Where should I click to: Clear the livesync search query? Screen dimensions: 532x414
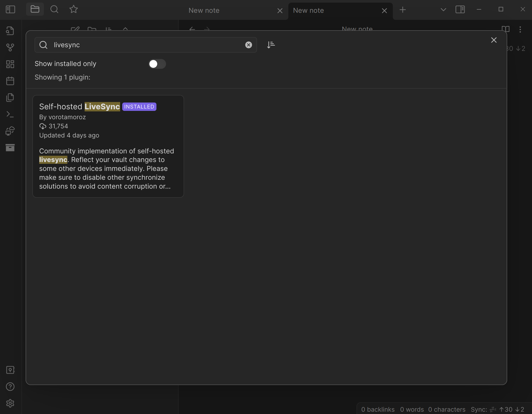[x=249, y=45]
